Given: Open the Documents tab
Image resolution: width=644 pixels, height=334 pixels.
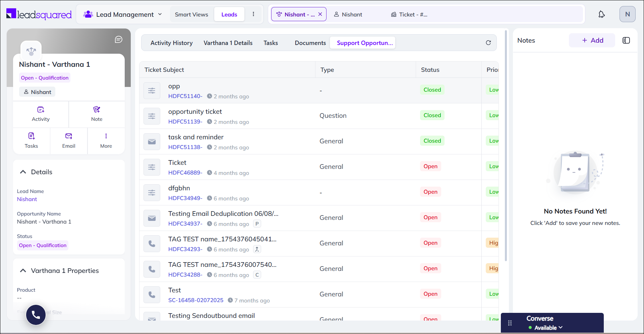Looking at the screenshot, I should tap(310, 43).
